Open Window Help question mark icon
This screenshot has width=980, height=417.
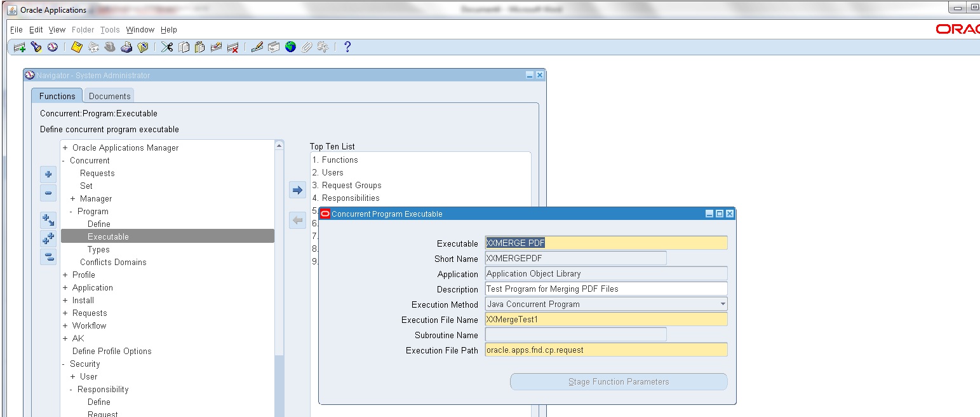347,47
